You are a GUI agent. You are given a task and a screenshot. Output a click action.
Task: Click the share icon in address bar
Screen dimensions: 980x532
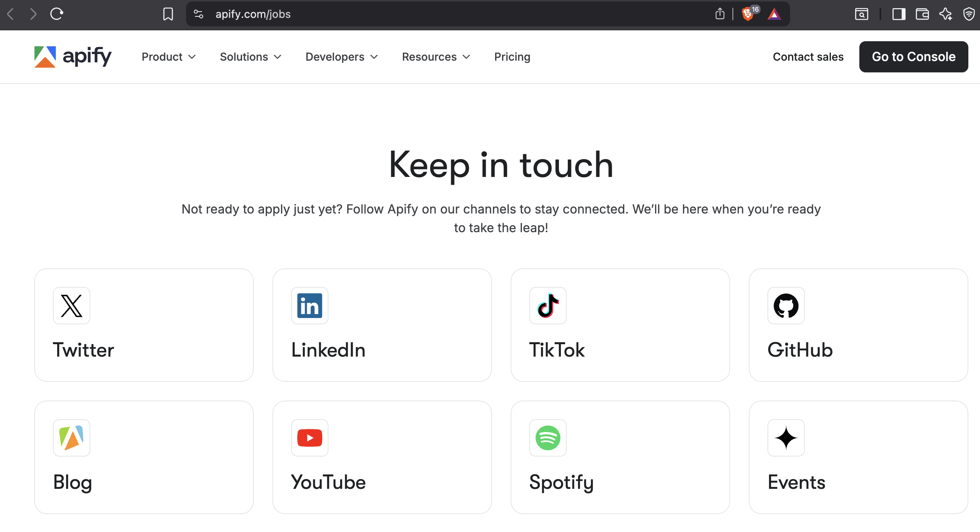(x=720, y=14)
